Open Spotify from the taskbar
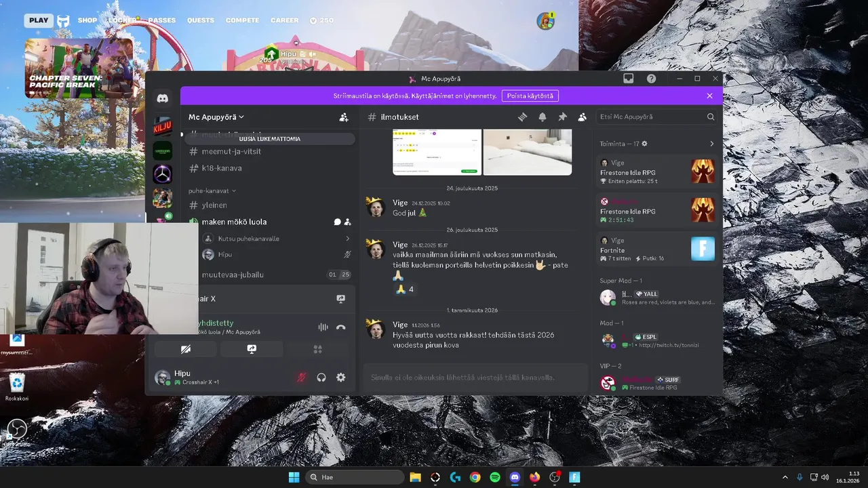Viewport: 868px width, 488px height. tap(495, 477)
